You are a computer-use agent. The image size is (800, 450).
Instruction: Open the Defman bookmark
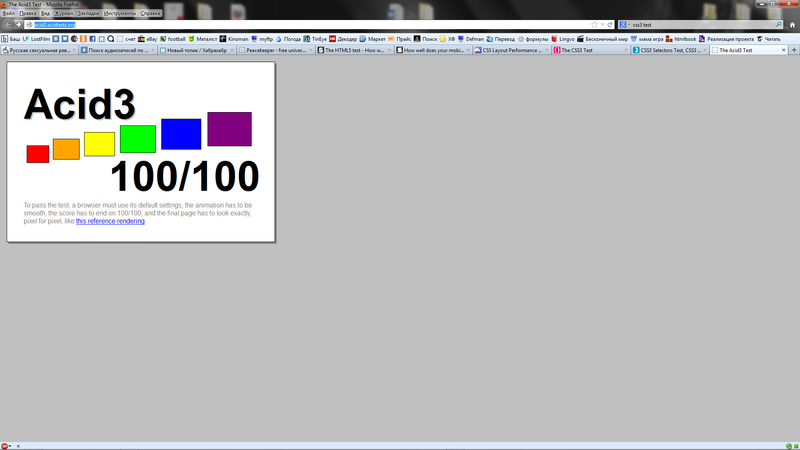(470, 39)
